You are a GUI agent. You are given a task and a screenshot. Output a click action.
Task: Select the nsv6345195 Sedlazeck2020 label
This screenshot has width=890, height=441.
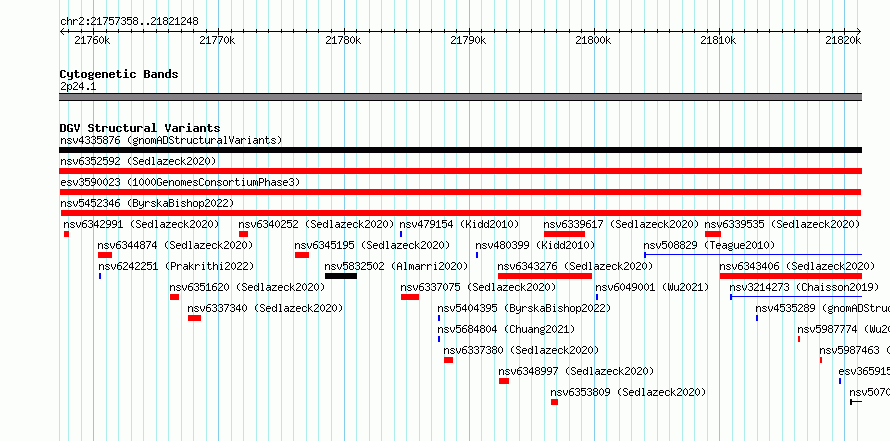[x=372, y=245]
